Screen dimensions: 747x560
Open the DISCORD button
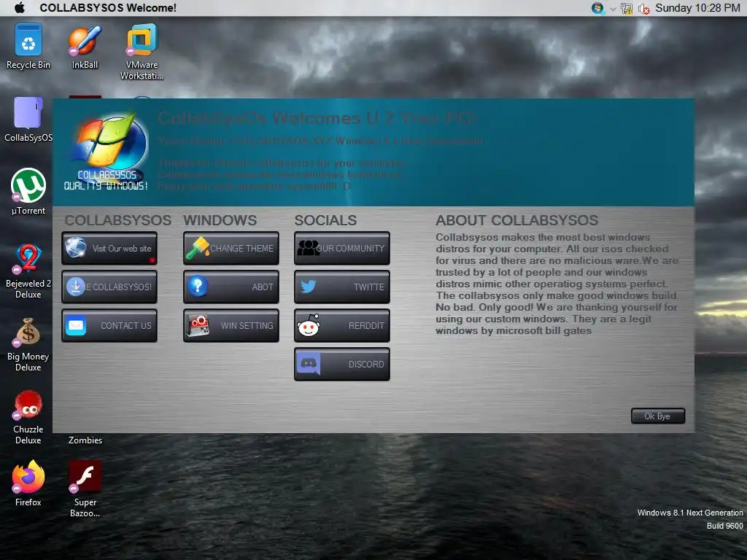[342, 365]
